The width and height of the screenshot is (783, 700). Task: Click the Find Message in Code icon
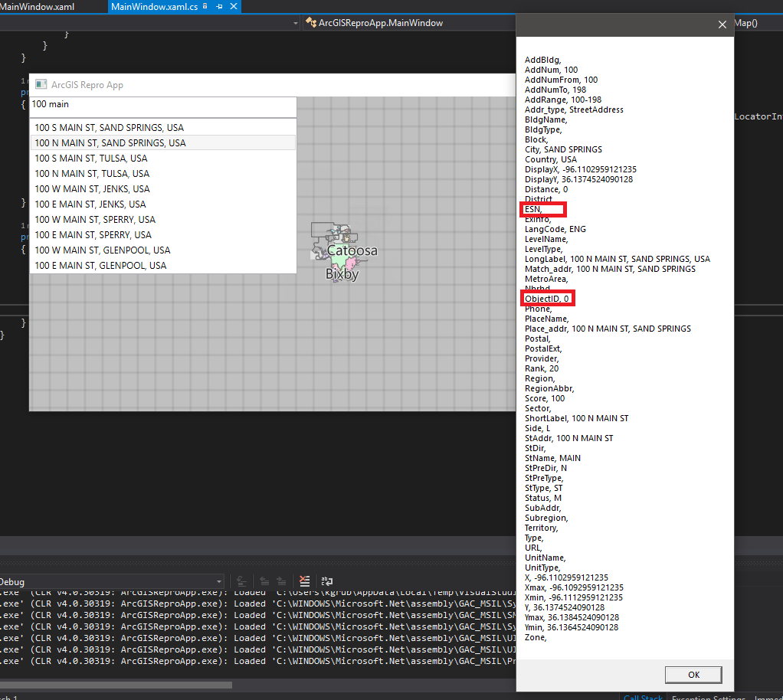click(x=241, y=581)
